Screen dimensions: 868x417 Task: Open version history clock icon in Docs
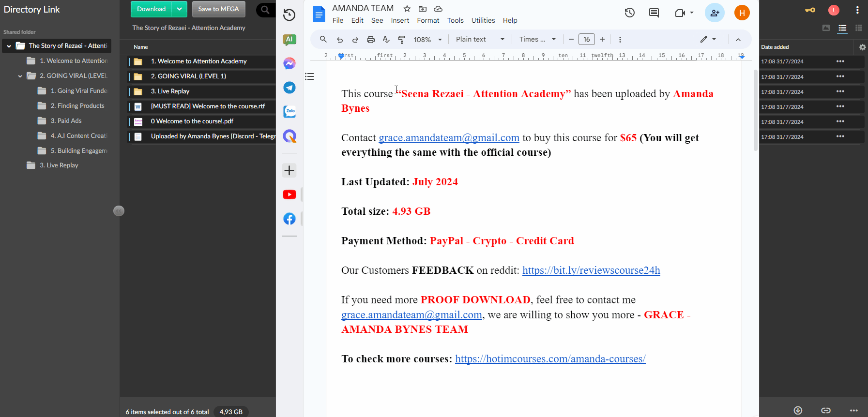tap(629, 13)
